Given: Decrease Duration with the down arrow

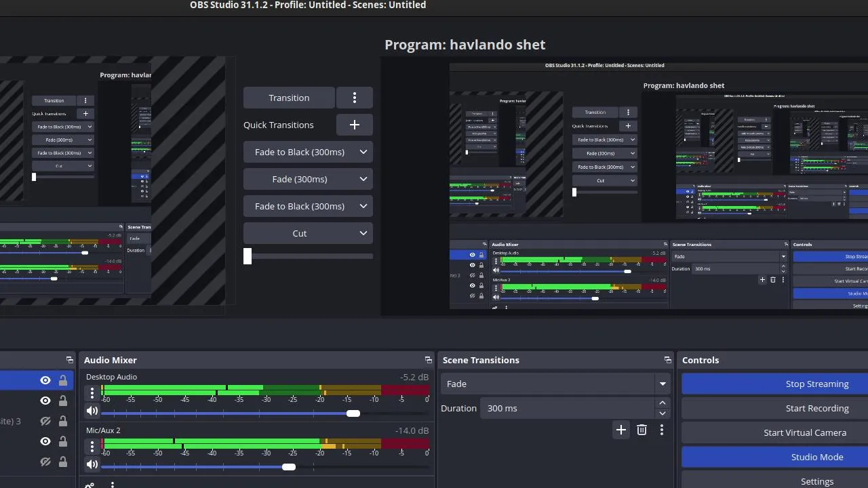Looking at the screenshot, I should 663,413.
